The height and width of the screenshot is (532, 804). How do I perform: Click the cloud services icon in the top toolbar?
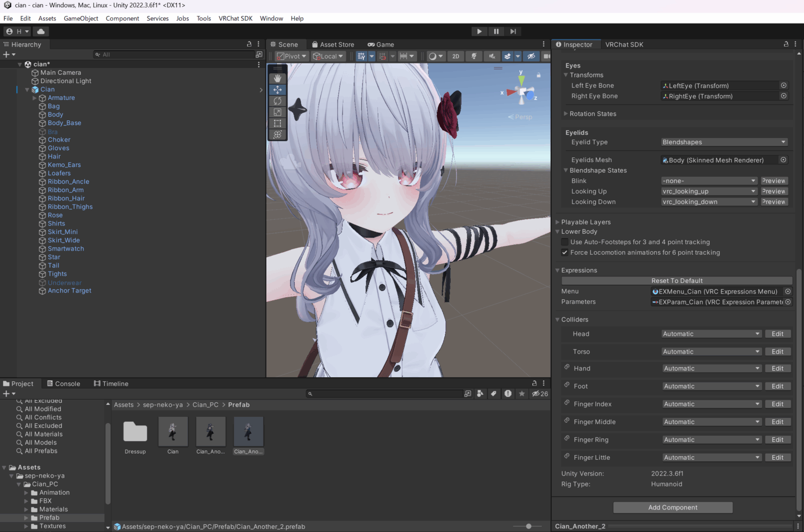pos(41,31)
